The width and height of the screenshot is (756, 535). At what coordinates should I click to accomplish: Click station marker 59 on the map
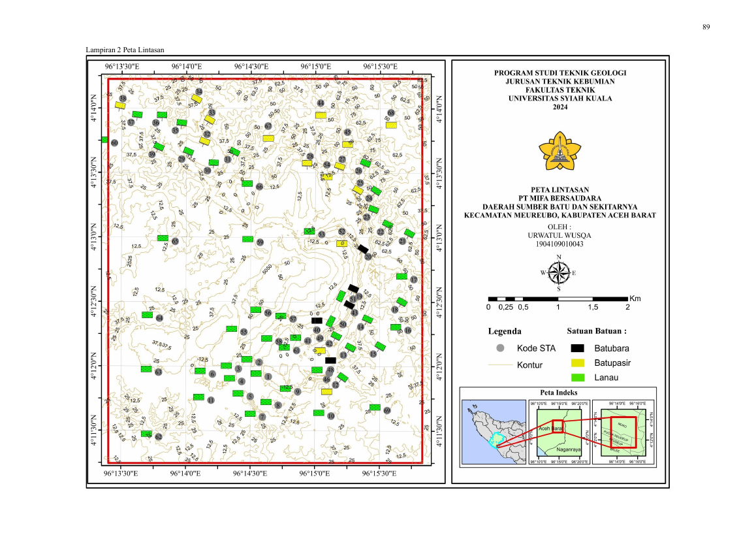[x=260, y=242]
